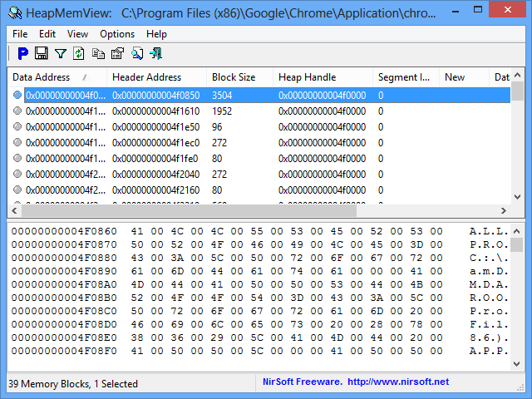Open the Properties toolbar icon
532x399 pixels.
(117, 53)
